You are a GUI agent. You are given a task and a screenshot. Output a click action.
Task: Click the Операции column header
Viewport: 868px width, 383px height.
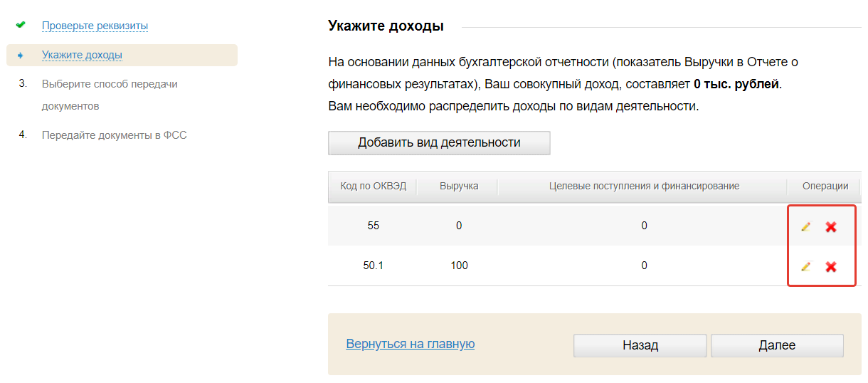(825, 186)
